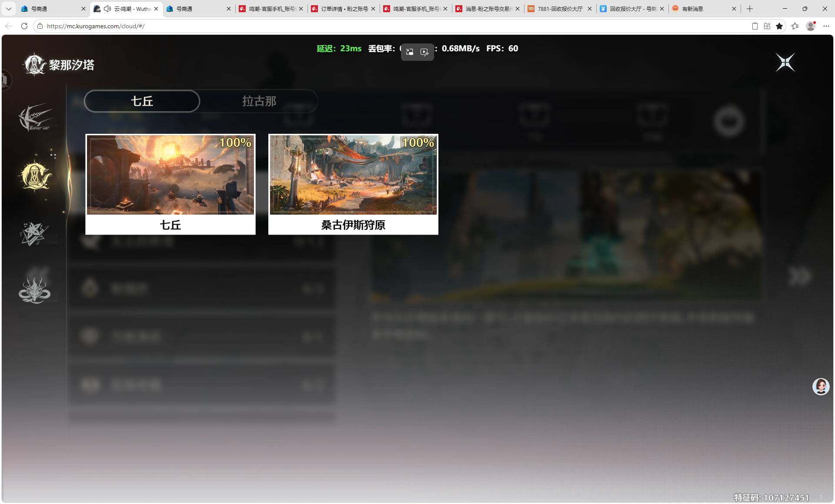Click the double-arrow next icon on right
This screenshot has height=504, width=835.
pos(799,276)
